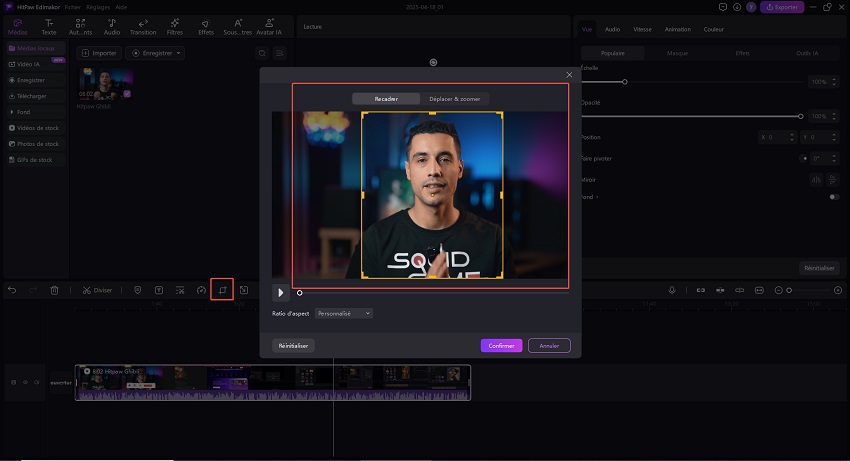Open the media sort list icon
850x461 pixels.
[280, 53]
